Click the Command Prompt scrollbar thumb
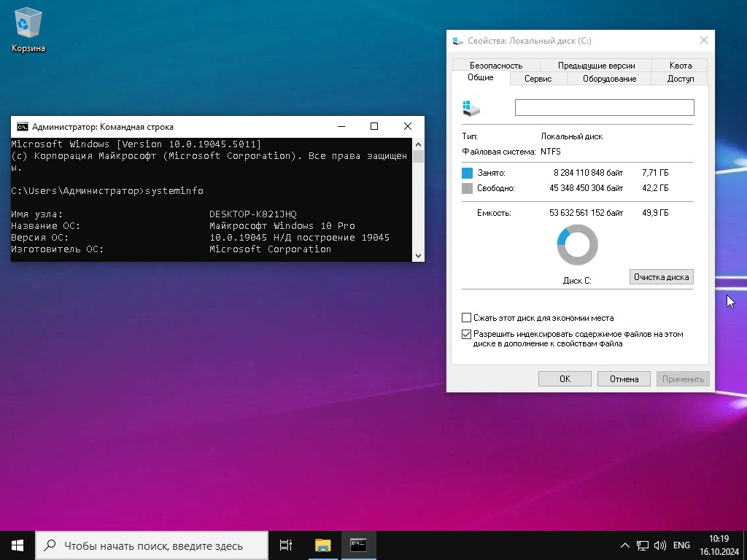This screenshot has height=560, width=747. pyautogui.click(x=418, y=156)
